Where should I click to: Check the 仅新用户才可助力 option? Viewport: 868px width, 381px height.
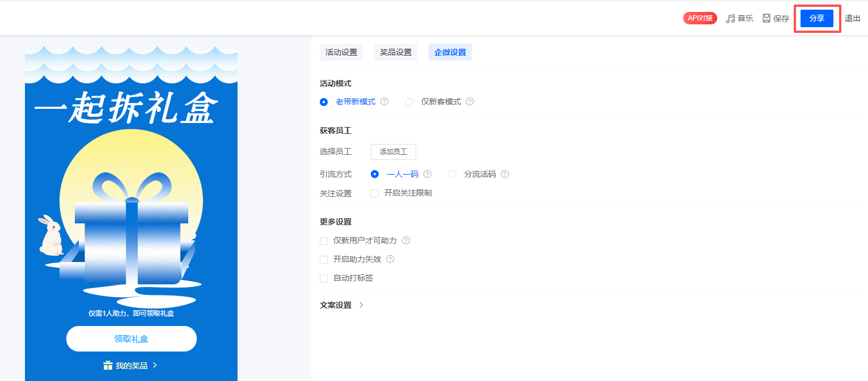coord(324,240)
